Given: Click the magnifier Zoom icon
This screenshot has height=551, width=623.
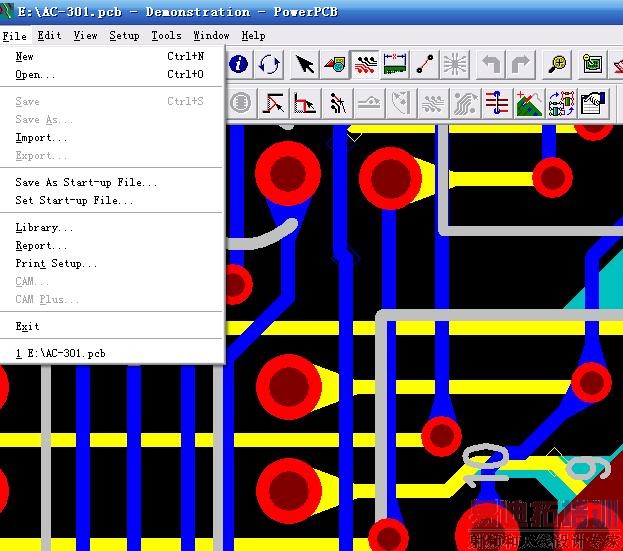Looking at the screenshot, I should pyautogui.click(x=557, y=65).
